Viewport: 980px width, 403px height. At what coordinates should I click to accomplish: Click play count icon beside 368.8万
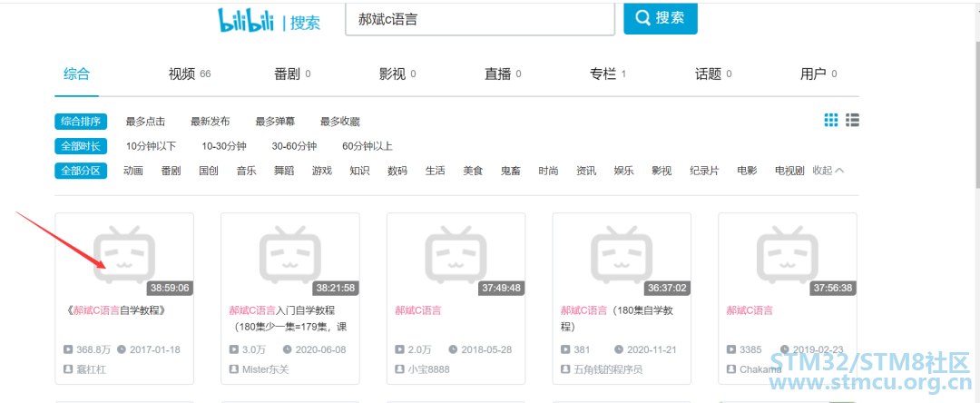point(67,349)
